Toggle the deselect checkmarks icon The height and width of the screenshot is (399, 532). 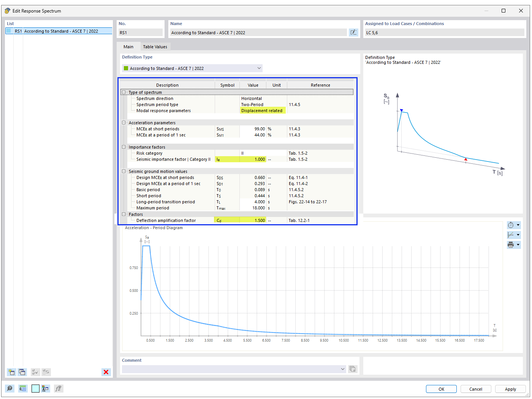click(x=46, y=372)
